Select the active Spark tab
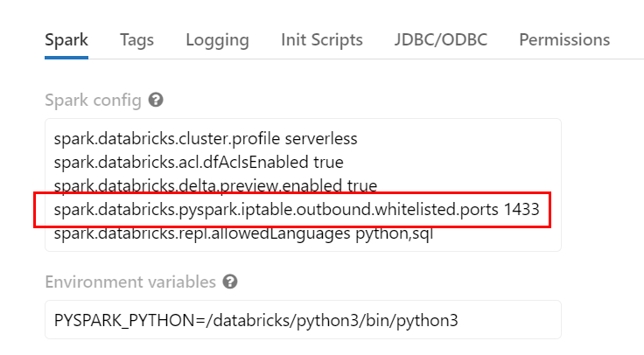The height and width of the screenshot is (355, 644). 66,40
